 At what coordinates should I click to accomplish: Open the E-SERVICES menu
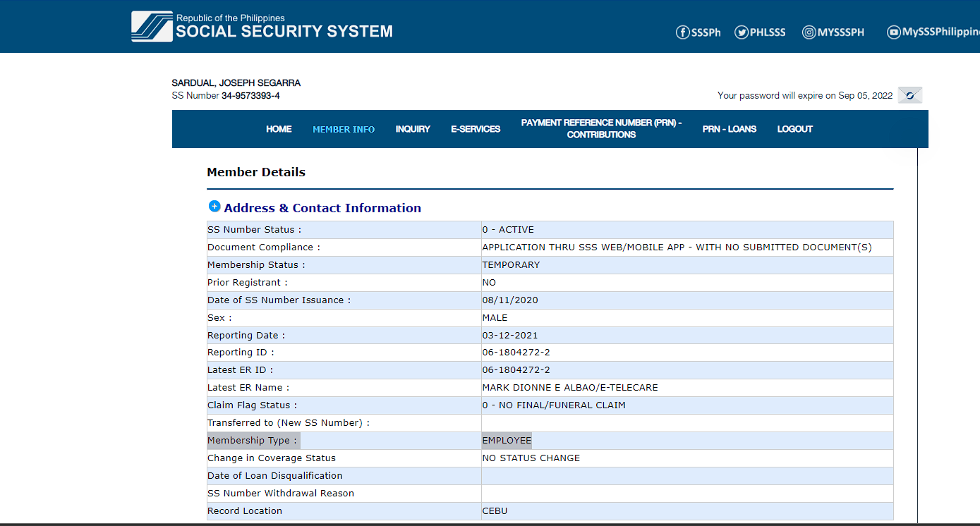click(x=476, y=129)
